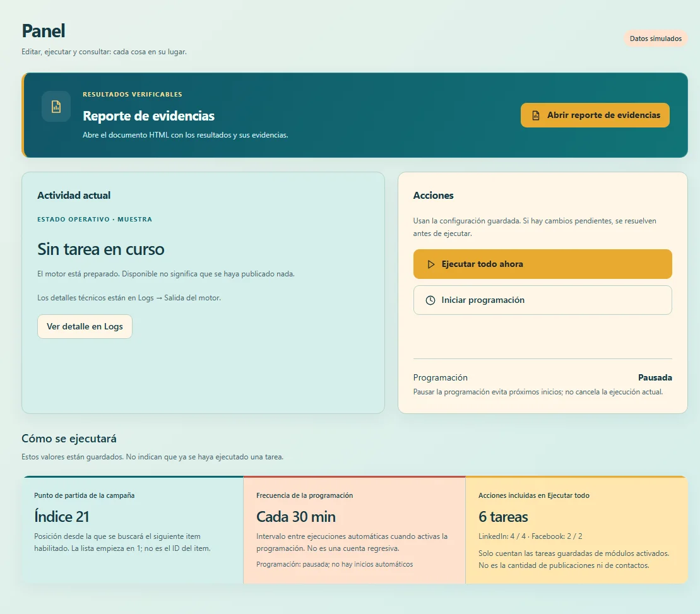
Task: Click Programación: pausada; no hay inicios automáticos note
Action: click(x=335, y=565)
